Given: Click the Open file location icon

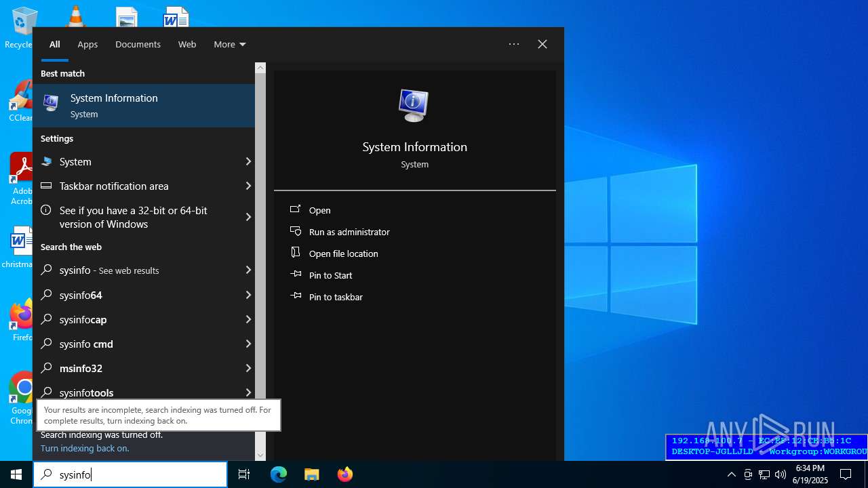Looking at the screenshot, I should pos(296,253).
